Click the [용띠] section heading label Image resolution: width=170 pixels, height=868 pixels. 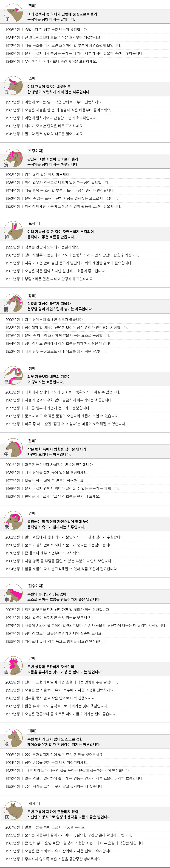[x=32, y=296]
